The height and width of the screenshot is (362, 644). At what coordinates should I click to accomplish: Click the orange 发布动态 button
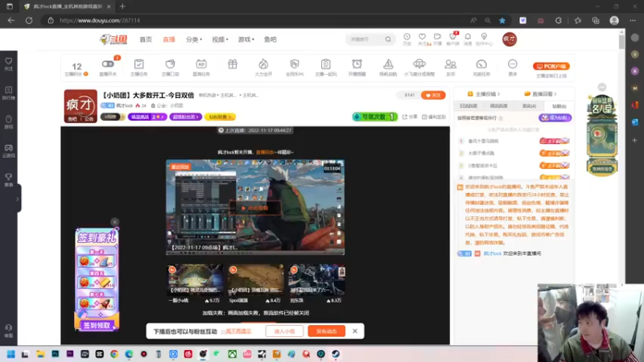point(326,331)
